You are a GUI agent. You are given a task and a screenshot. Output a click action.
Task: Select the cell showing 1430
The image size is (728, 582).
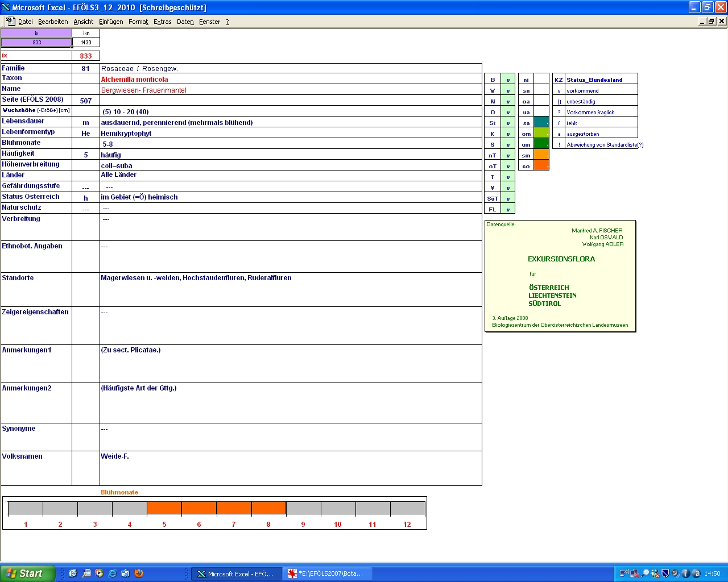[86, 42]
